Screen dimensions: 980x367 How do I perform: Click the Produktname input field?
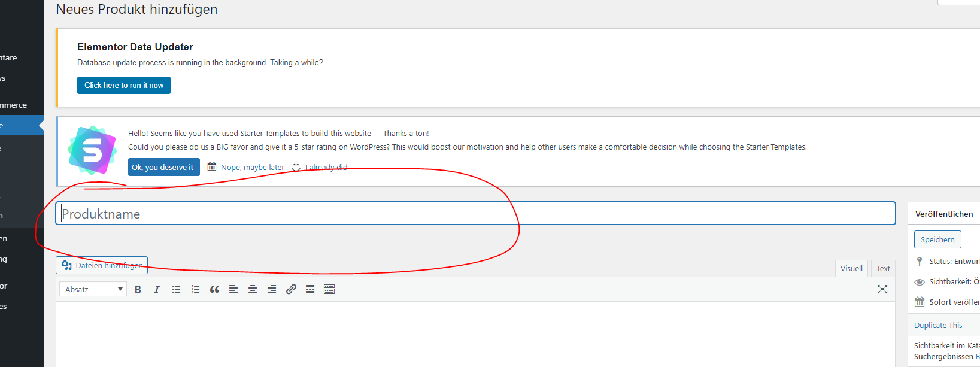[x=475, y=214]
